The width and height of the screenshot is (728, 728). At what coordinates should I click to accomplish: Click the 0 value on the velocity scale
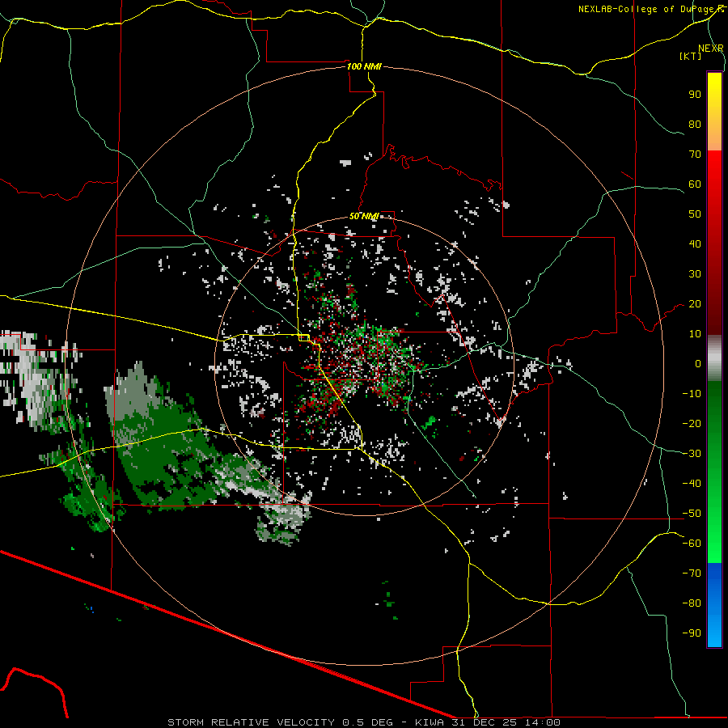point(698,363)
